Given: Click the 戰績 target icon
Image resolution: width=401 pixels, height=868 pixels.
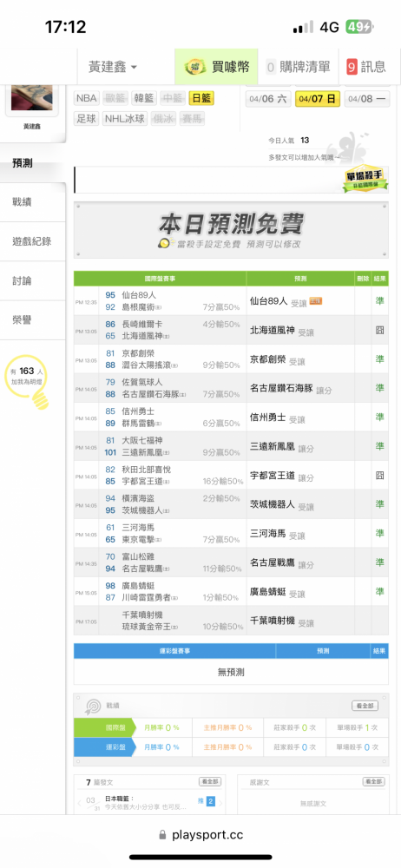Looking at the screenshot, I should [93, 705].
